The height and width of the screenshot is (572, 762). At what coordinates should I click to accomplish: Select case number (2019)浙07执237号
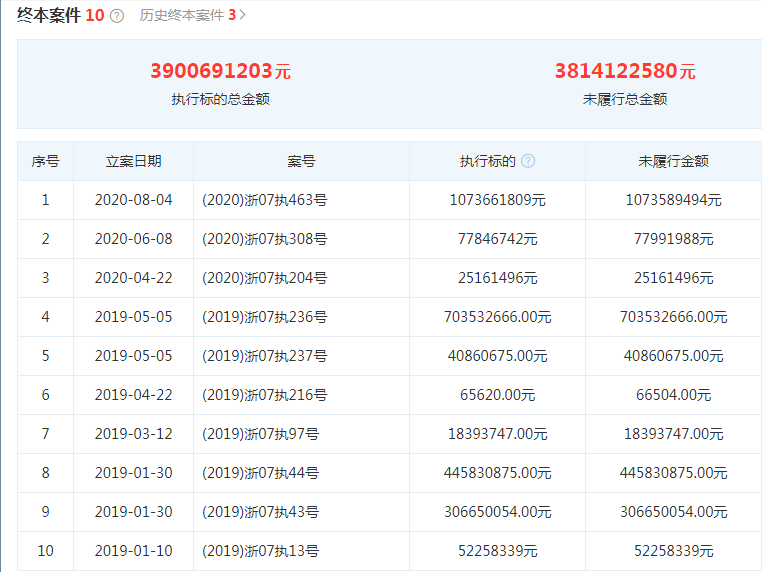click(265, 356)
